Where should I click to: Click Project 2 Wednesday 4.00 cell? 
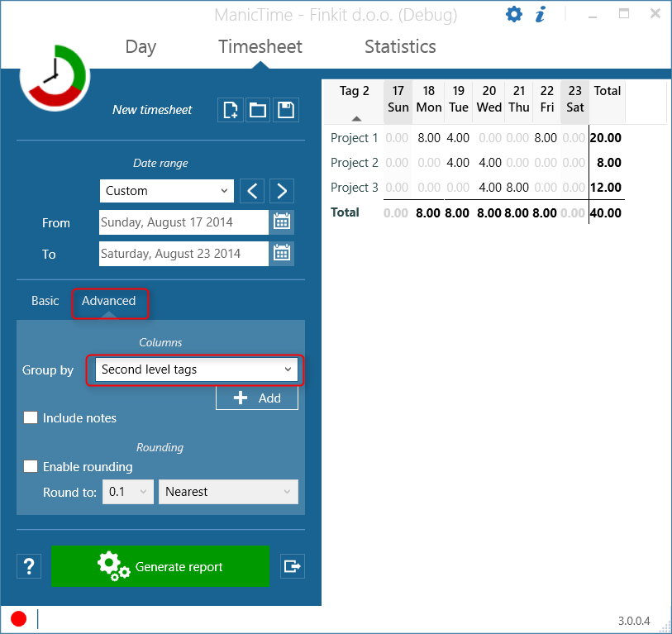coord(490,163)
